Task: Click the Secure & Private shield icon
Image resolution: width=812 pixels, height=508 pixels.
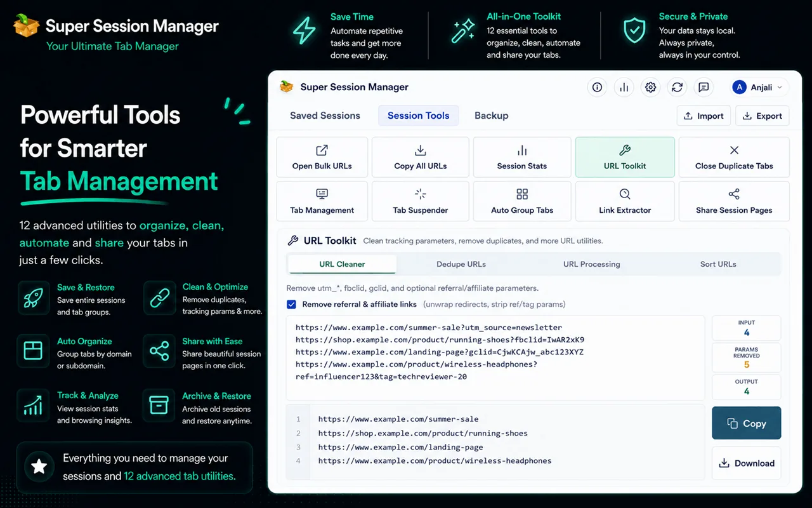Action: tap(634, 30)
